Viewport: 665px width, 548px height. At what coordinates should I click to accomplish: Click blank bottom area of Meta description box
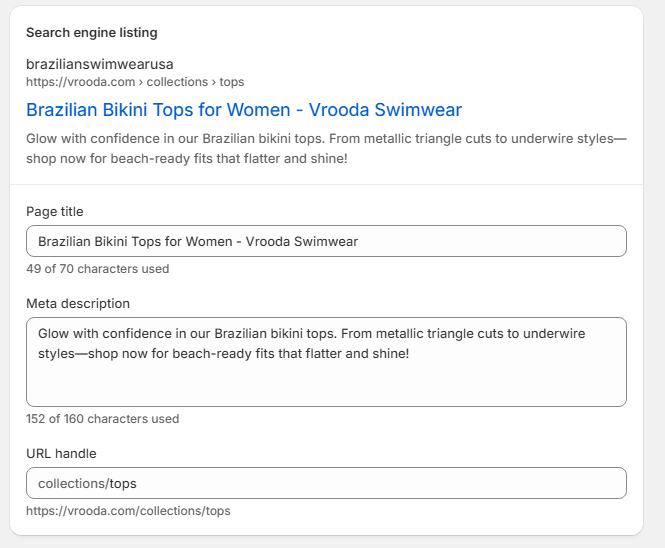326,388
